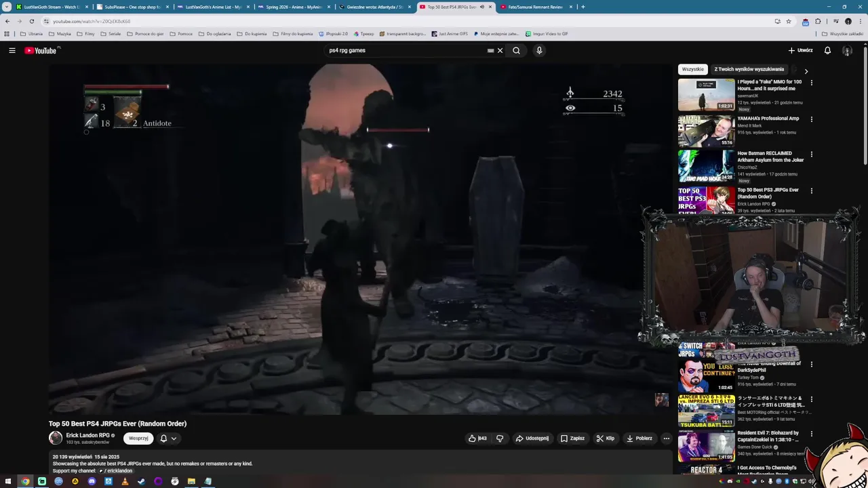Viewport: 868px width, 488px height.
Task: Clear the search query with the X
Action: click(500, 50)
